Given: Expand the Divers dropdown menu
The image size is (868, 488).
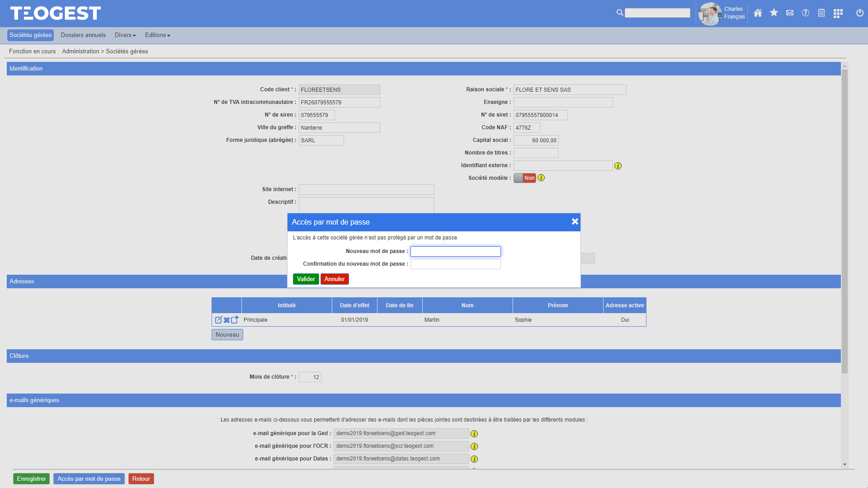Looking at the screenshot, I should pos(125,35).
